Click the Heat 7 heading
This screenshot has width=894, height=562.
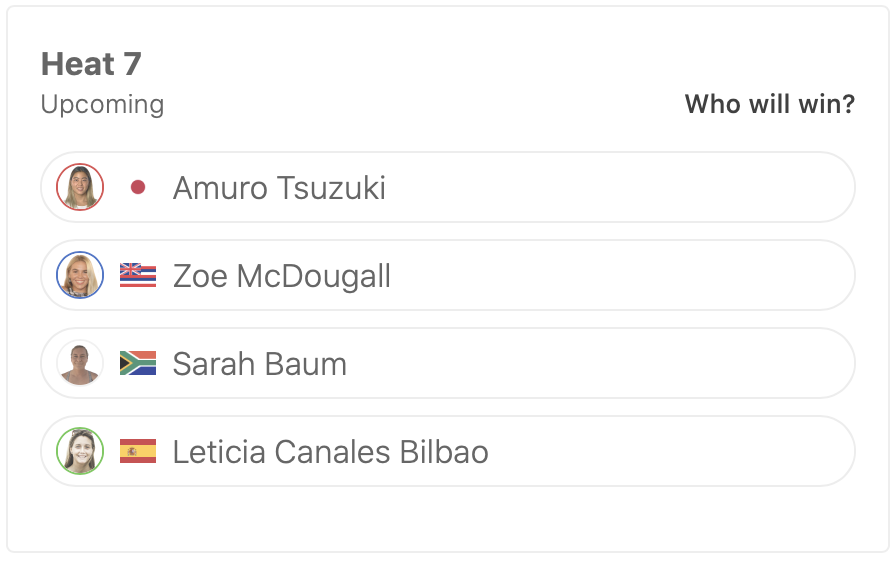[x=91, y=64]
